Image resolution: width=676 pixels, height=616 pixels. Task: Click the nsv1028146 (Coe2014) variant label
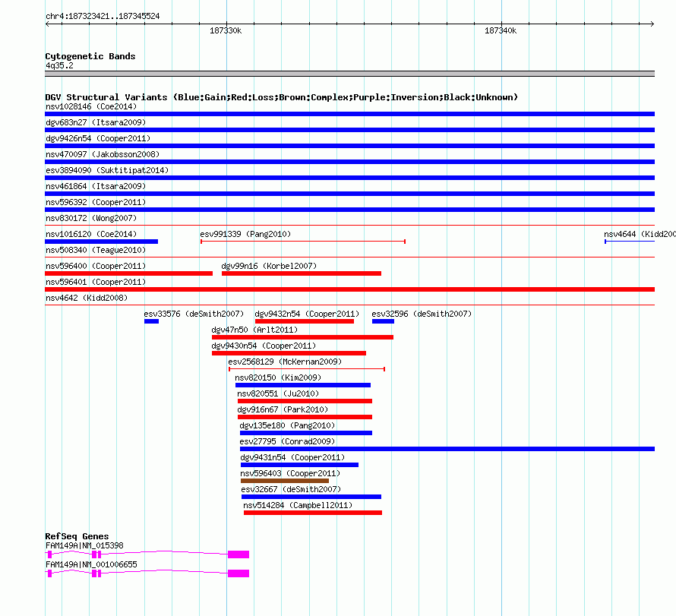point(91,106)
